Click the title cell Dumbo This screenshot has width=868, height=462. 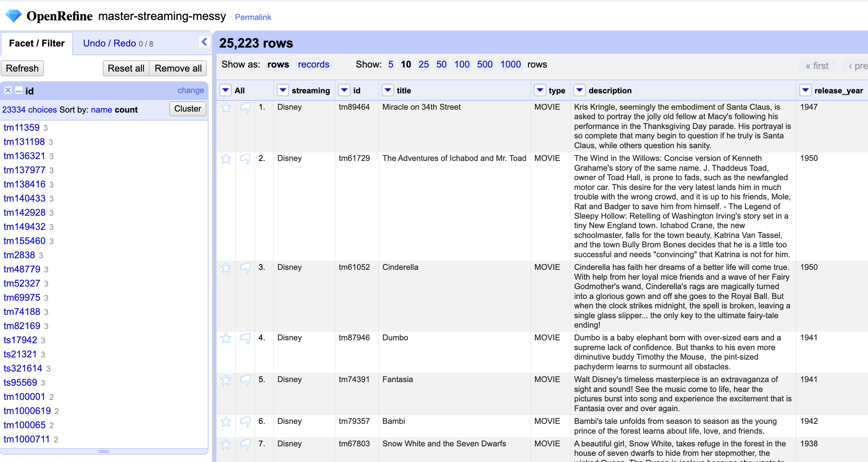[395, 338]
